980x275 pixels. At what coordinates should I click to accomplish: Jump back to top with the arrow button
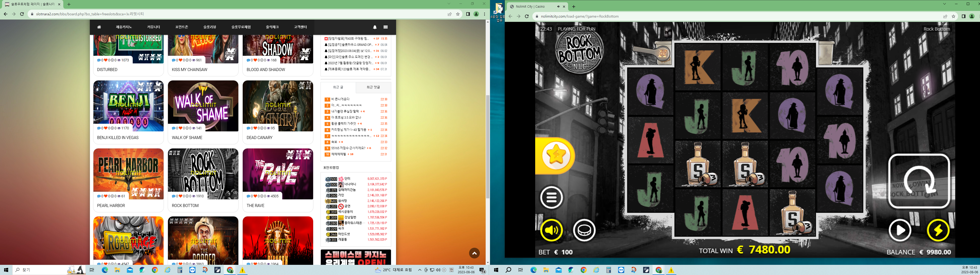click(474, 253)
